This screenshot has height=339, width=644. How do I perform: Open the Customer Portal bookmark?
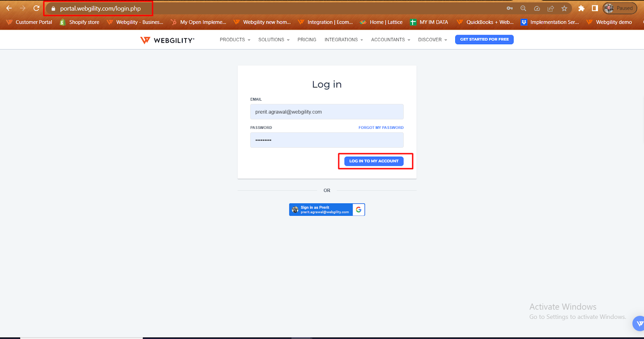tap(29, 22)
